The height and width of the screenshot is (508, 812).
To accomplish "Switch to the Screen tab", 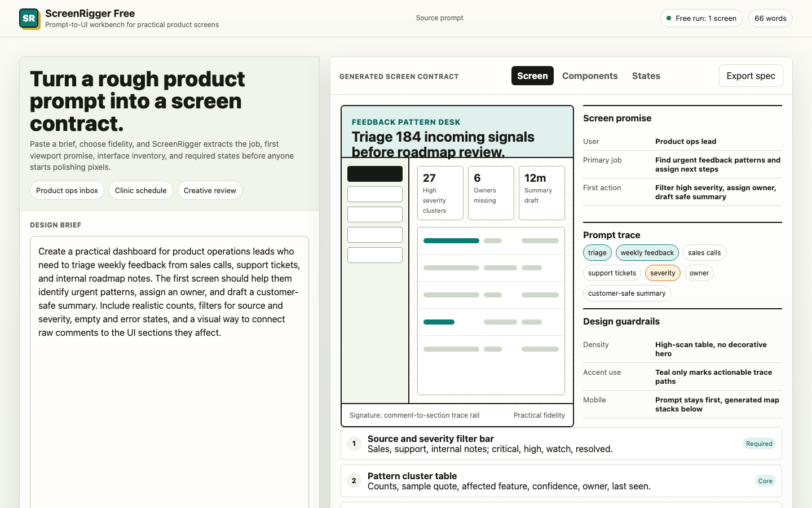I will coord(532,76).
